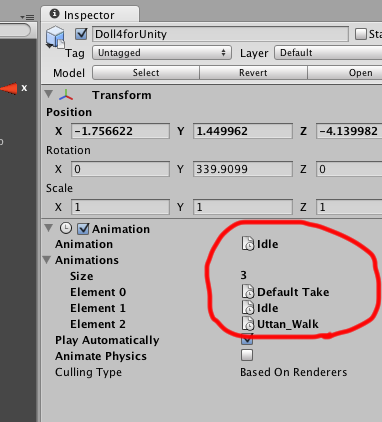Click the Transform component title
The height and width of the screenshot is (422, 382).
click(122, 95)
